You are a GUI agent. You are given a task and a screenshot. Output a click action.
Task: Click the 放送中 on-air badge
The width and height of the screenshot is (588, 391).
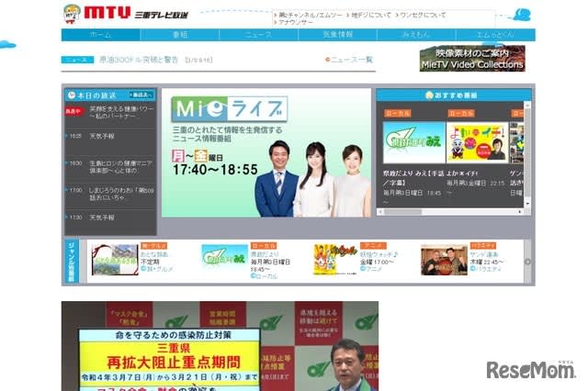[73, 111]
